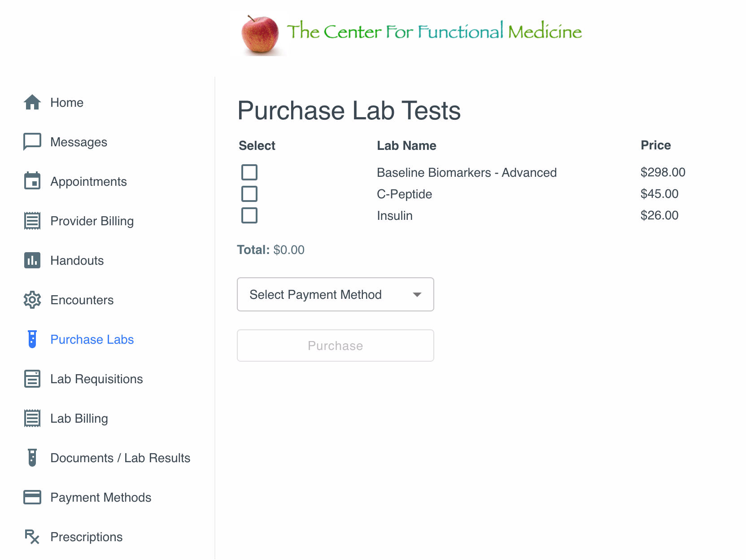Click the Home house icon
This screenshot has width=746, height=560.
coord(32,102)
